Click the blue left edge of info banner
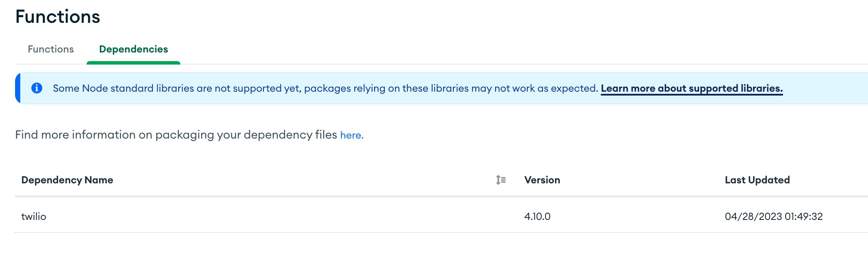 tap(18, 88)
